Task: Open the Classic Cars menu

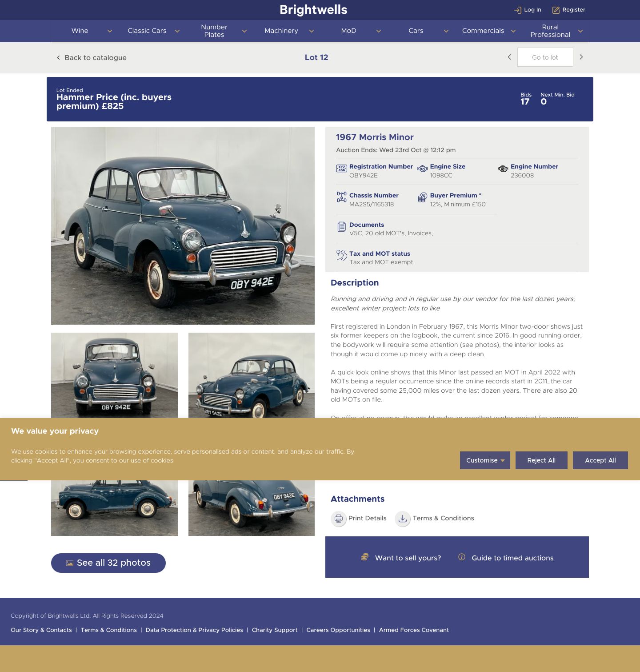Action: [x=147, y=31]
